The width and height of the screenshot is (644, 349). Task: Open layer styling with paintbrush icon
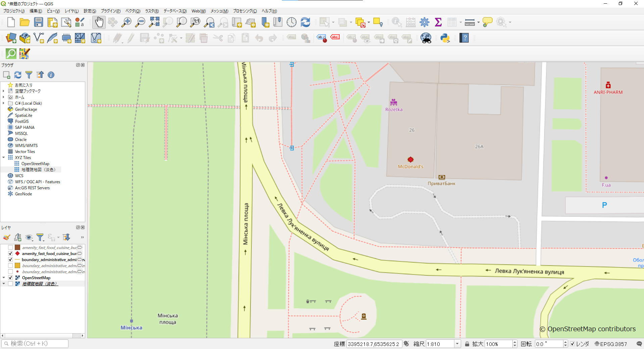6,237
